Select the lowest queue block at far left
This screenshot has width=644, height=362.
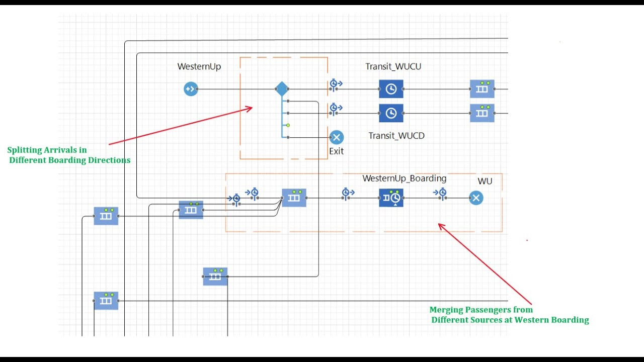tap(106, 301)
